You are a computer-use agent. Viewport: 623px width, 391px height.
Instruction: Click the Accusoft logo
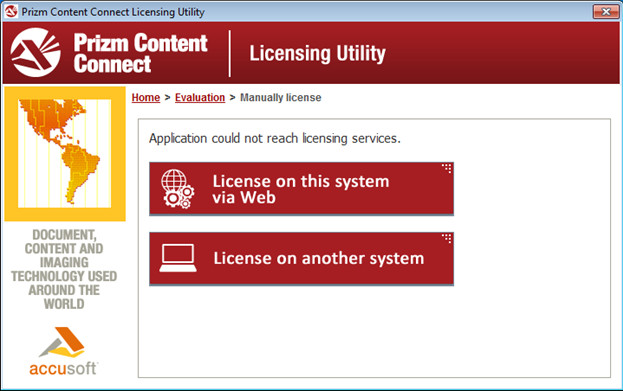tap(63, 351)
